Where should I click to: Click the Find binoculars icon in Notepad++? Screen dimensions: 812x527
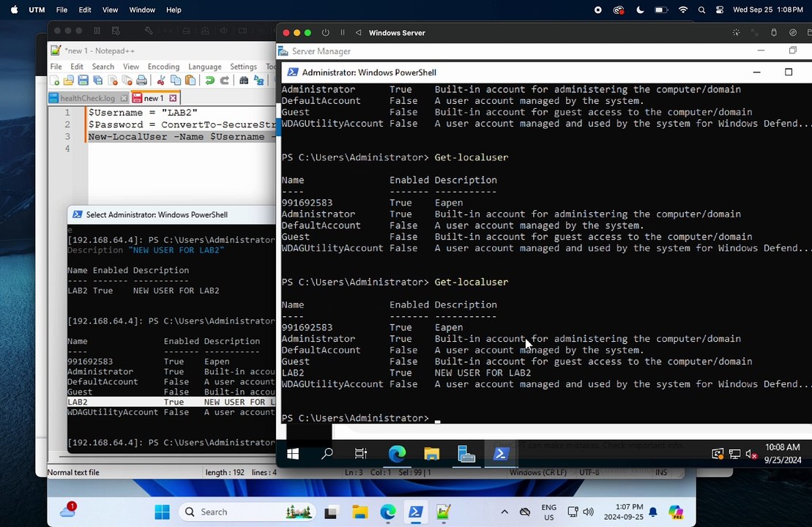coord(244,81)
